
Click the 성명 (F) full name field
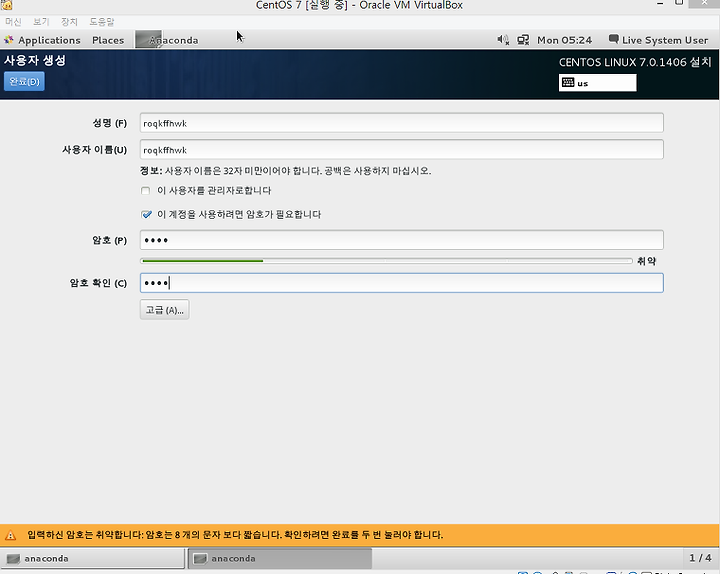coord(402,123)
